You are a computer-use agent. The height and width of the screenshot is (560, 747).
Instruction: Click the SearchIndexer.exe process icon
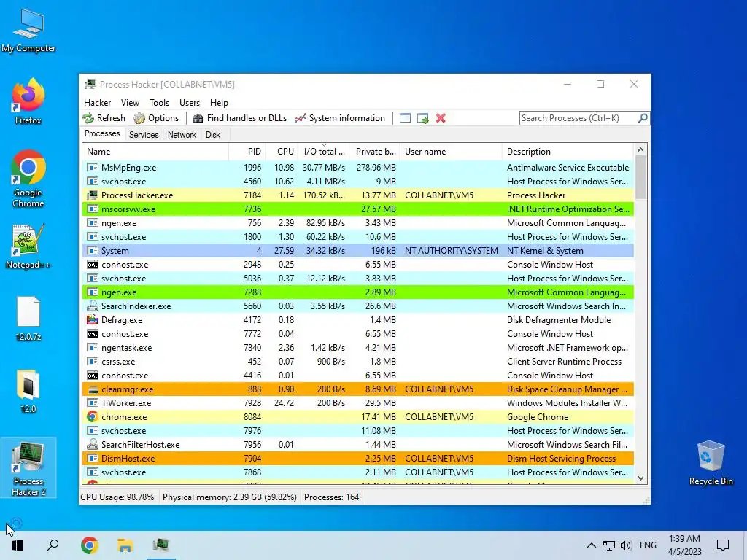pyautogui.click(x=93, y=306)
